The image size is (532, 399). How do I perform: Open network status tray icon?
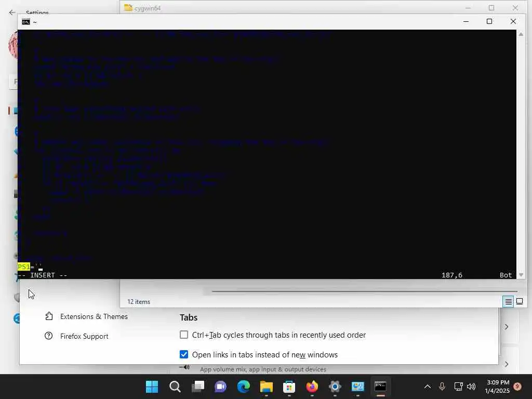point(458,387)
